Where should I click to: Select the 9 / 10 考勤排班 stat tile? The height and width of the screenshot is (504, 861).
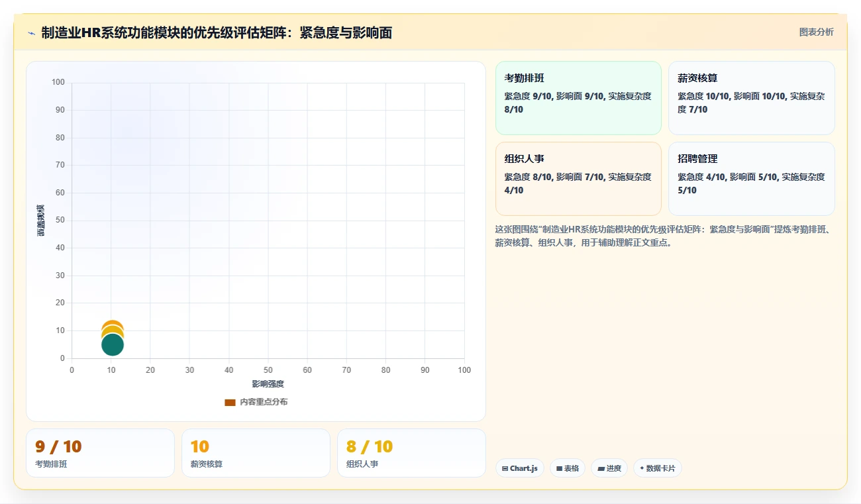coord(100,453)
